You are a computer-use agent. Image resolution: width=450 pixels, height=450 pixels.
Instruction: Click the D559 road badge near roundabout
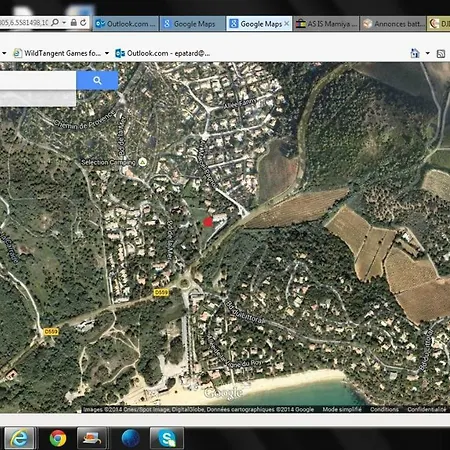click(x=161, y=292)
